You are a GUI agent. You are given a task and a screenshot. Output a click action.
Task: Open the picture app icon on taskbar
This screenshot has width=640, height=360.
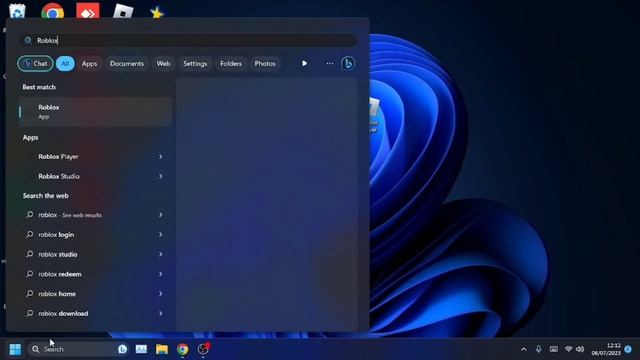(141, 349)
